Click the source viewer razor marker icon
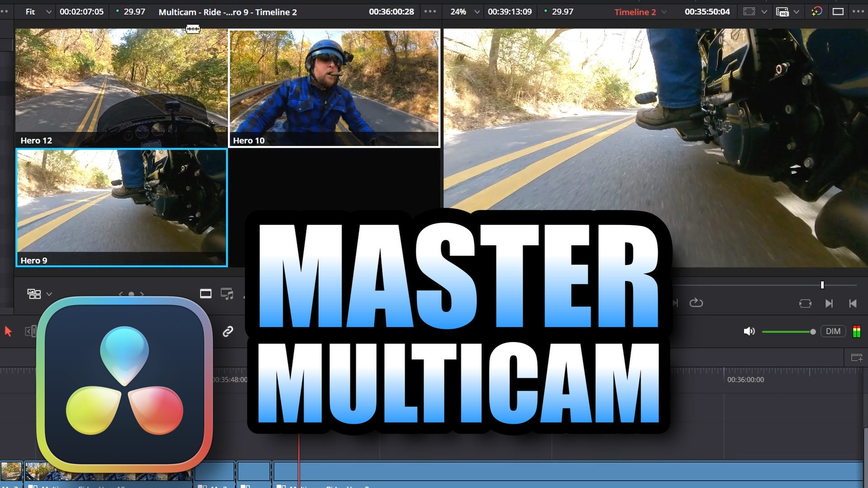 coord(193,29)
